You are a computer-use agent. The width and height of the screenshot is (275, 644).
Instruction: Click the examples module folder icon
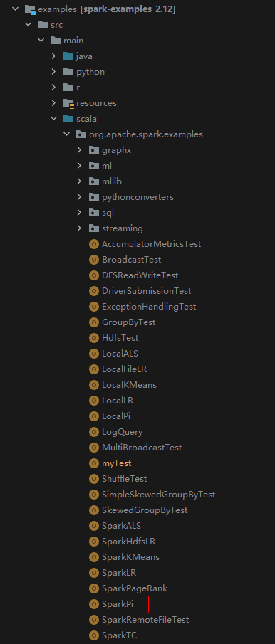coord(30,9)
